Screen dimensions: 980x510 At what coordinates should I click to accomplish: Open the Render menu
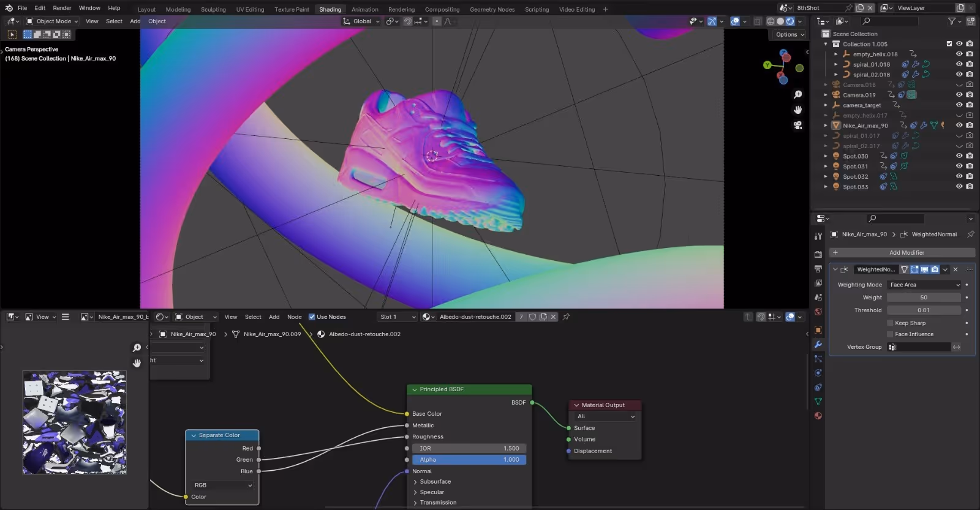tap(62, 8)
